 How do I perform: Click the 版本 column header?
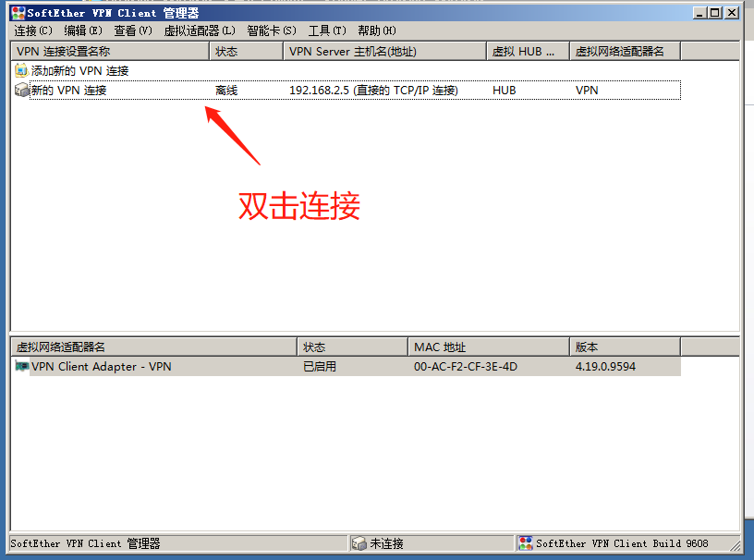coord(626,347)
